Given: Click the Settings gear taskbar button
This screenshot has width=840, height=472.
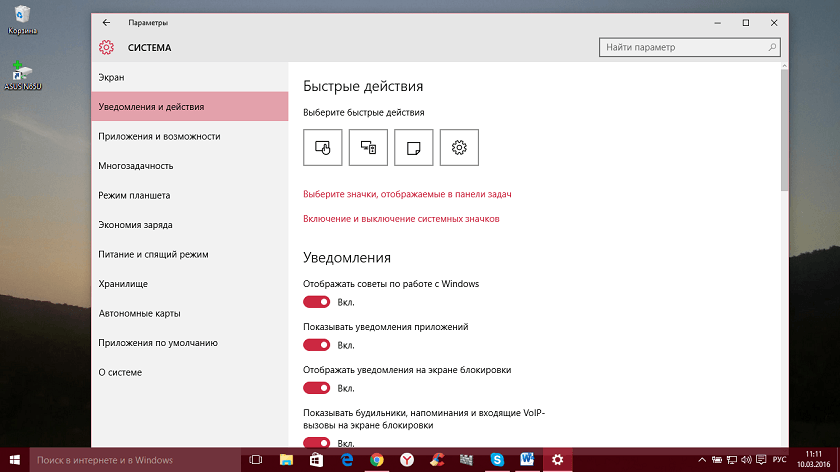Looking at the screenshot, I should click(558, 460).
